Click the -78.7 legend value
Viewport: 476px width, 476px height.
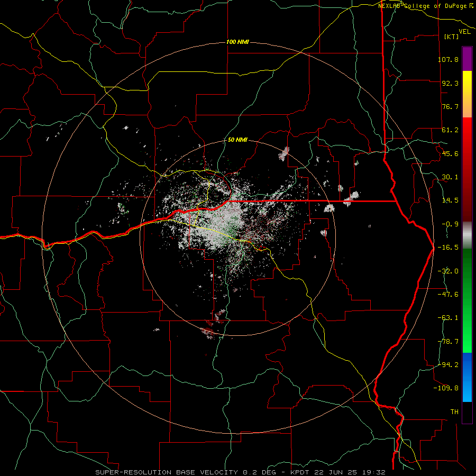click(448, 342)
